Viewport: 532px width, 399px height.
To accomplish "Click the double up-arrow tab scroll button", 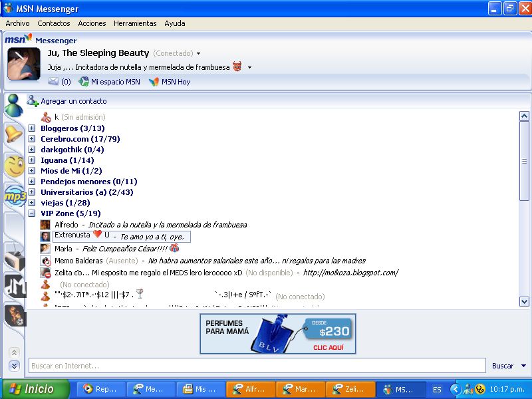I will click(x=14, y=352).
